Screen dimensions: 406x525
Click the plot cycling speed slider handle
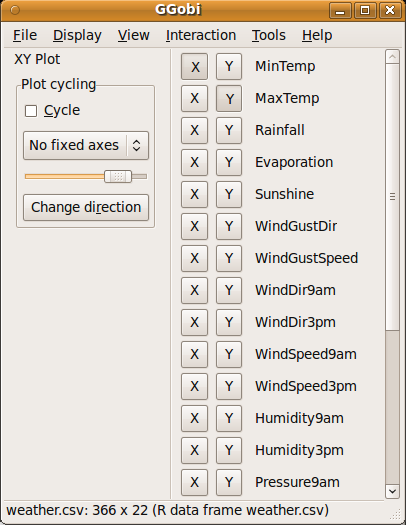(118, 176)
